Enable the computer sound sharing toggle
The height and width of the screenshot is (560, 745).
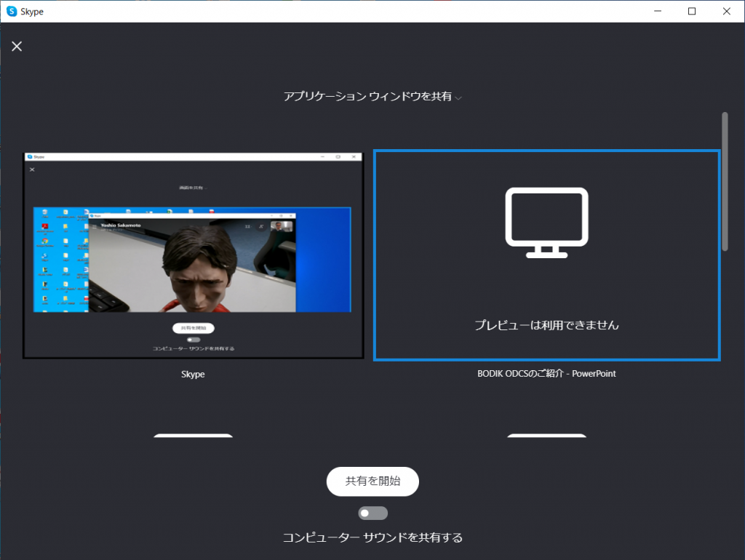pos(372,513)
